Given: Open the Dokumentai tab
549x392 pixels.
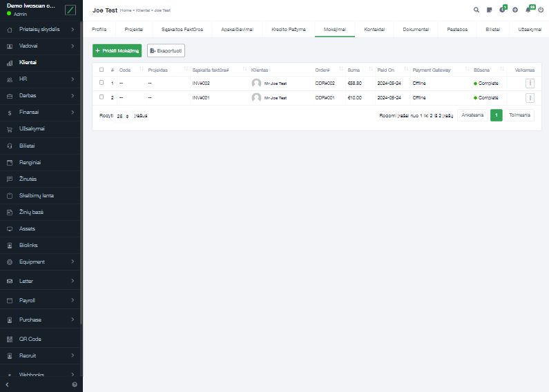Looking at the screenshot, I should pyautogui.click(x=416, y=30).
